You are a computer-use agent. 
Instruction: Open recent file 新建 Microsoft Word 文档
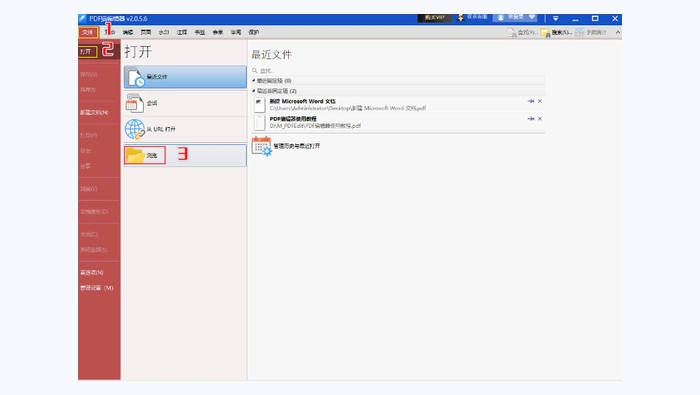[397, 104]
